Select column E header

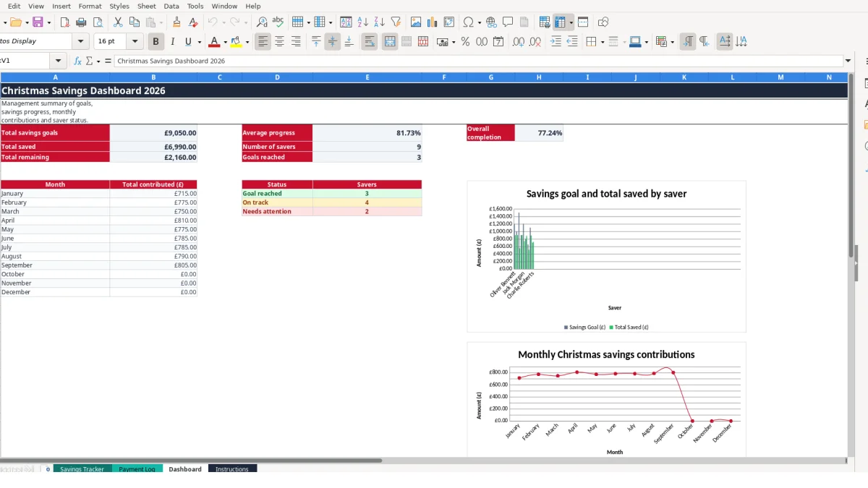367,77
